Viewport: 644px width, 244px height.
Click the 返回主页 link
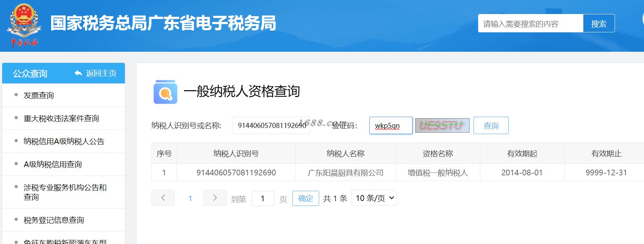click(101, 73)
